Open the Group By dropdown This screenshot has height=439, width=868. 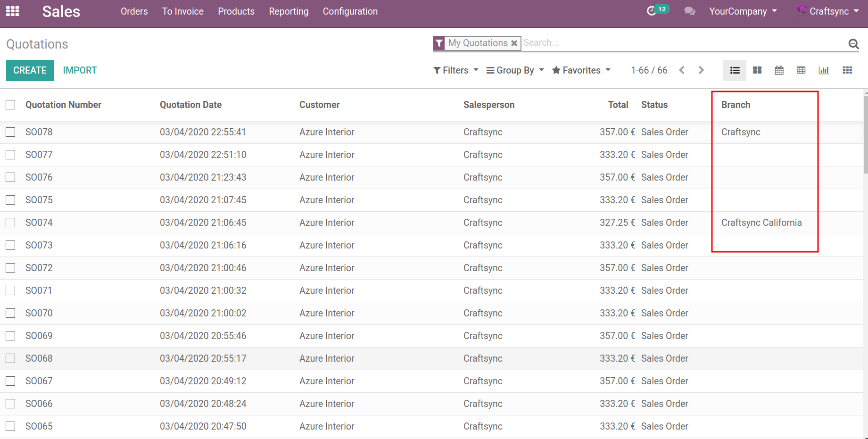[515, 70]
